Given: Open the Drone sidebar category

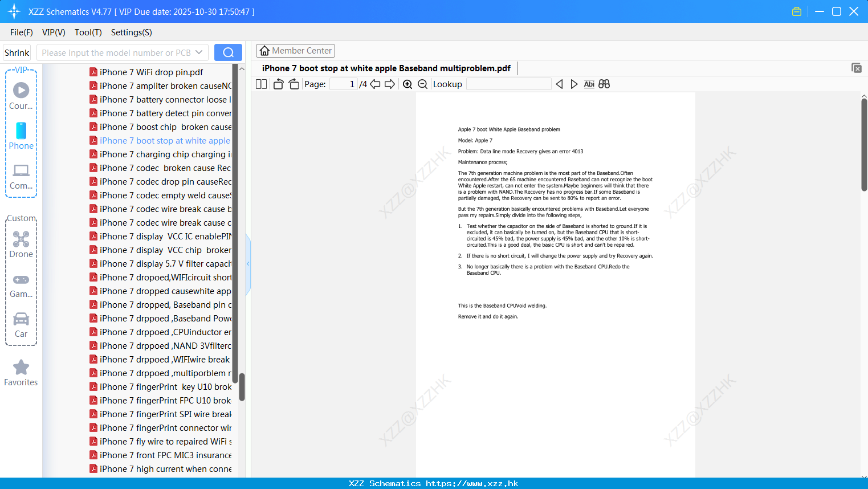Looking at the screenshot, I should point(21,244).
